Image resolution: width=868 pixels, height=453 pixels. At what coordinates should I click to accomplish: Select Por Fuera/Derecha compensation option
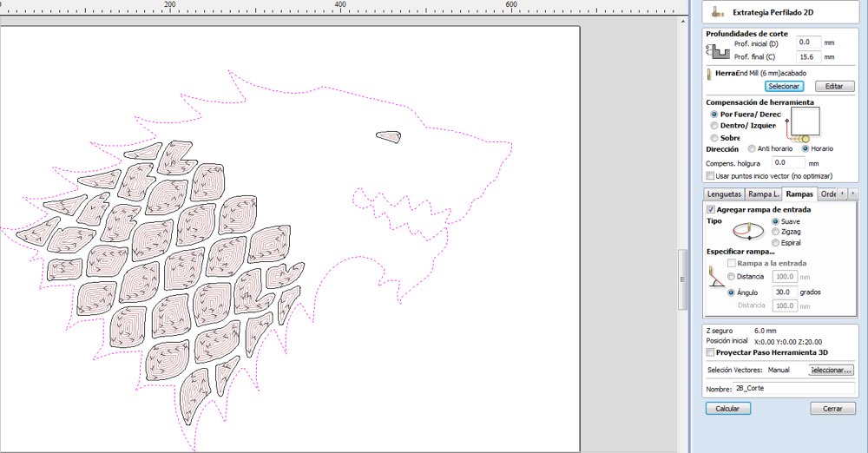coord(714,114)
